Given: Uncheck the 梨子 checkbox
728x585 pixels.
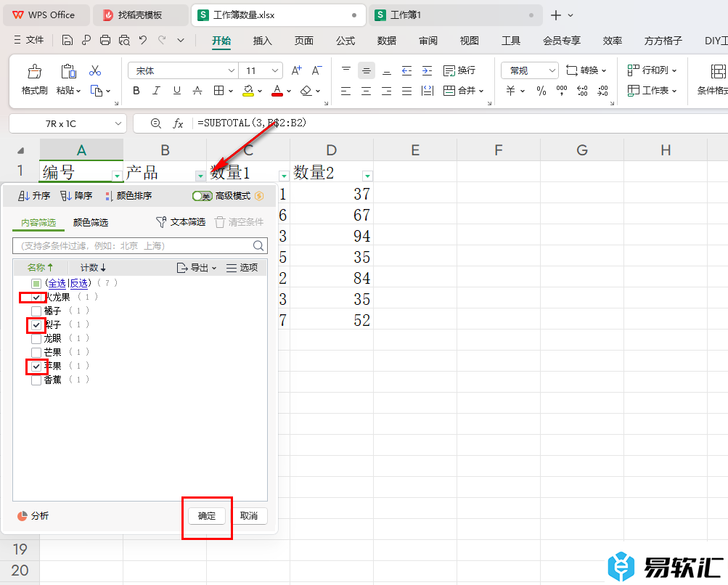Looking at the screenshot, I should tap(36, 325).
